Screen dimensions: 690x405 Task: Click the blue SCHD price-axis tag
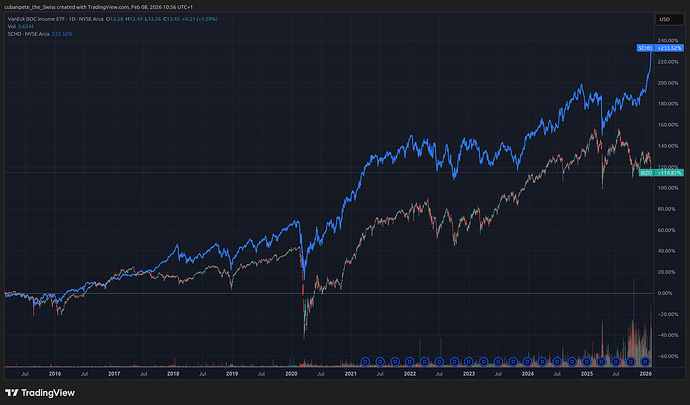pos(644,47)
